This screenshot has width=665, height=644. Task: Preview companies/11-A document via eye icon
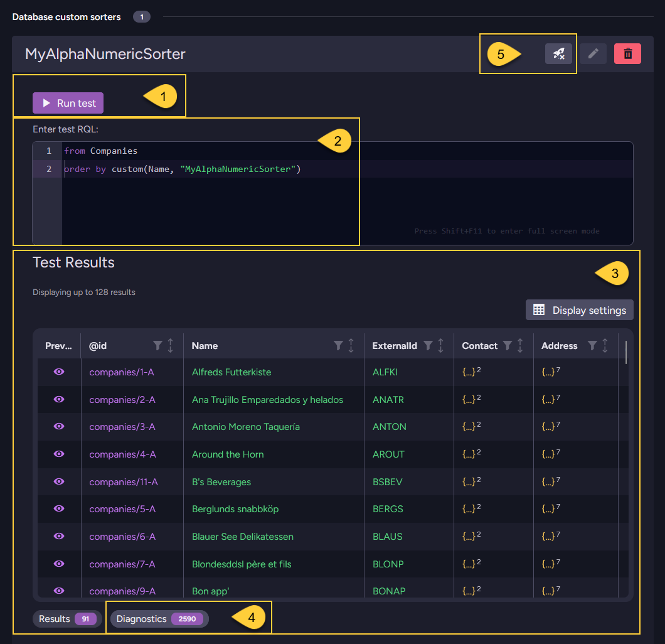[x=59, y=481]
